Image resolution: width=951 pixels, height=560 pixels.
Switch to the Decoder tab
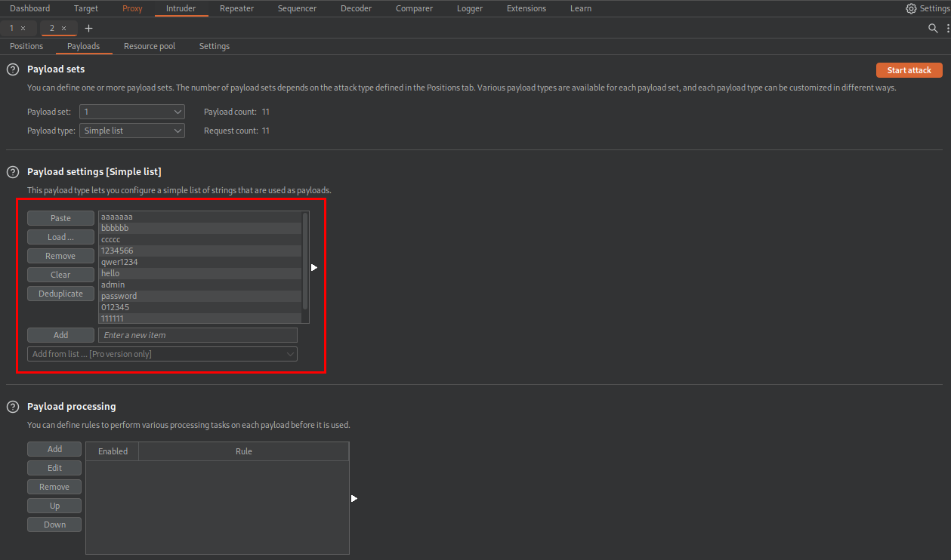356,8
